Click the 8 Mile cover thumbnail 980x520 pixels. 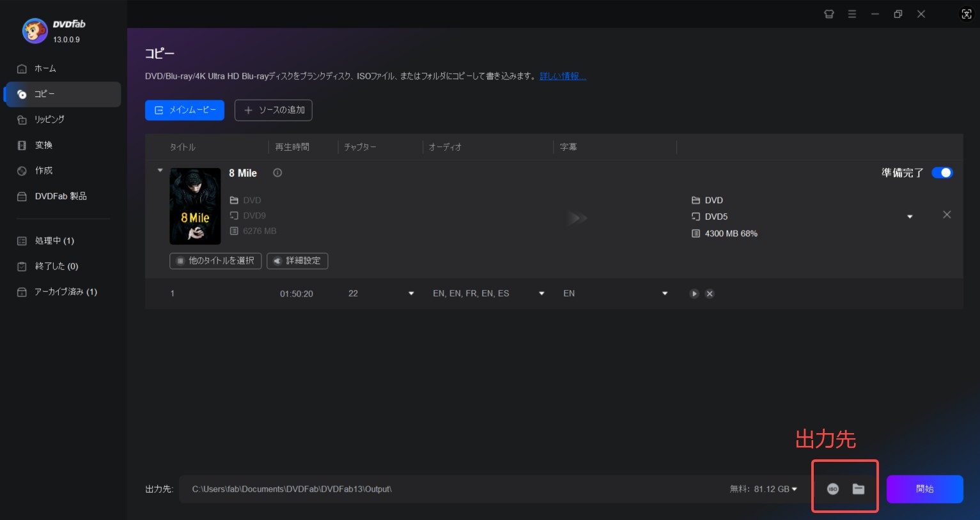pyautogui.click(x=195, y=206)
